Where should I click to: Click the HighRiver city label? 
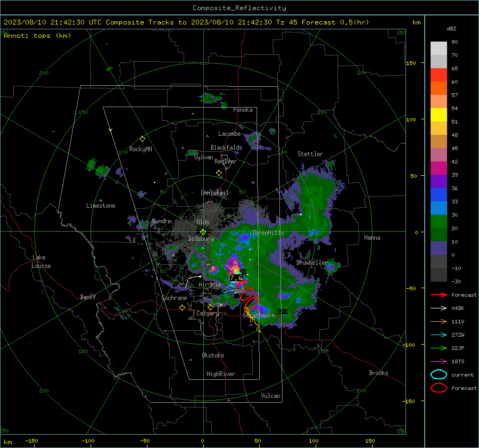pyautogui.click(x=221, y=374)
